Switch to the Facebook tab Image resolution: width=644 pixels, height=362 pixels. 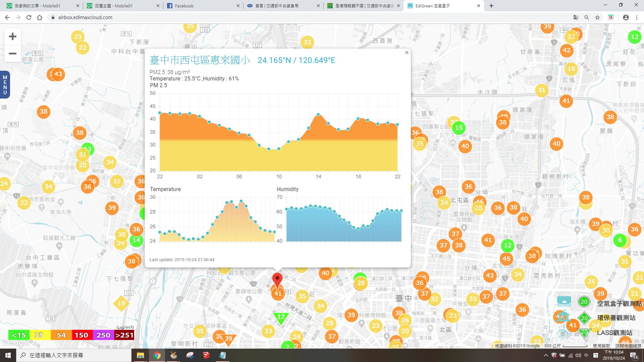(203, 6)
